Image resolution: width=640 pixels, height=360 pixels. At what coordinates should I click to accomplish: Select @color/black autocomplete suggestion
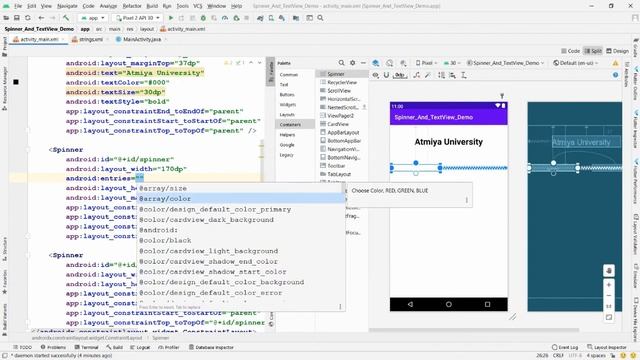[241, 240]
